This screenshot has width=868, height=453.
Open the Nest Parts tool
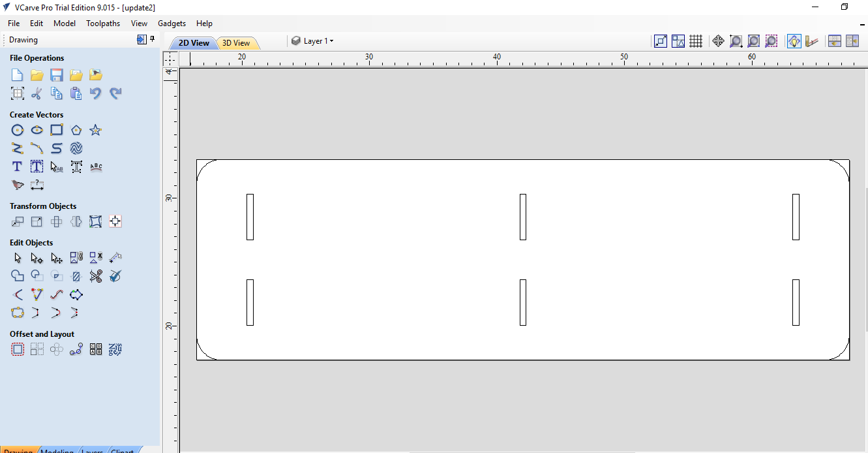(96, 349)
